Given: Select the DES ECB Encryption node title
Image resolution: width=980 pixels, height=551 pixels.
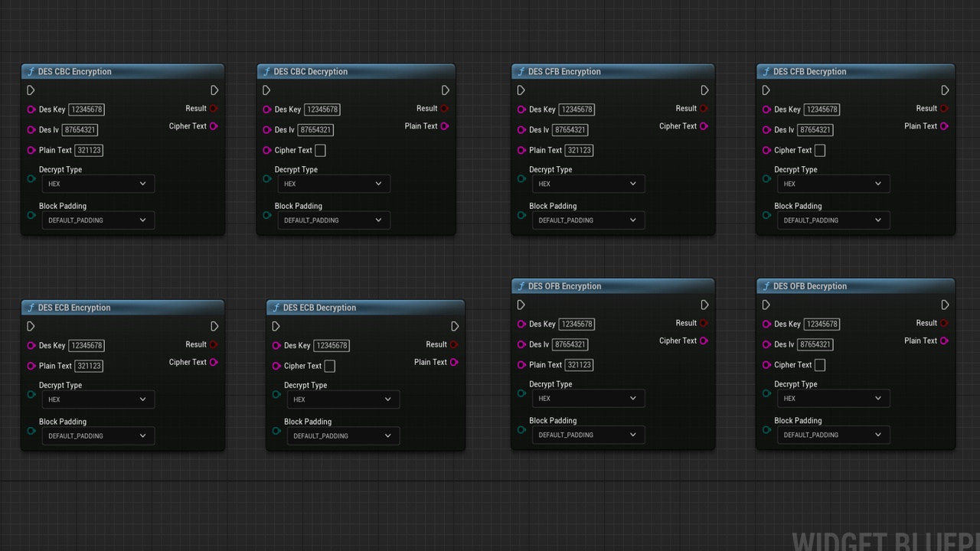Looking at the screenshot, I should [74, 308].
